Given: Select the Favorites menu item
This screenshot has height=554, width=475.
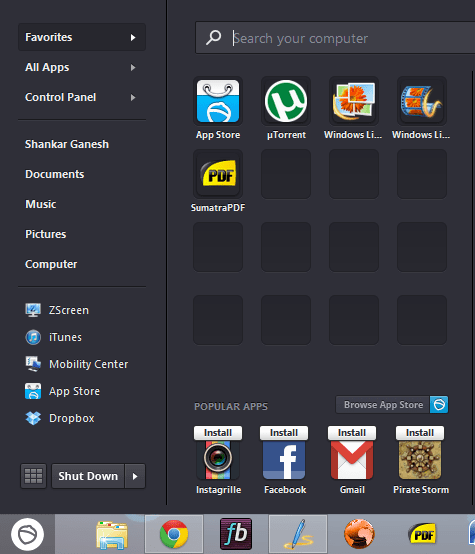Looking at the screenshot, I should click(82, 37).
